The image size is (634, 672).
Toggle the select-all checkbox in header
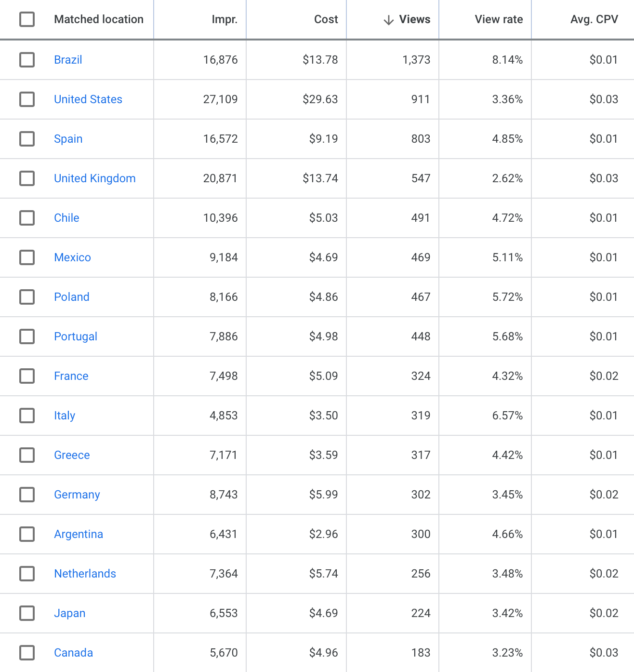coord(27,19)
